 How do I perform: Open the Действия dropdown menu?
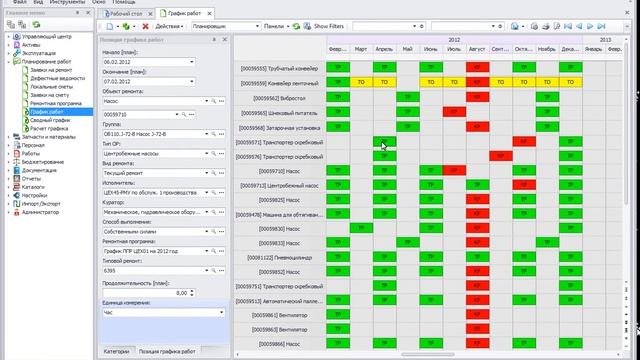(169, 26)
